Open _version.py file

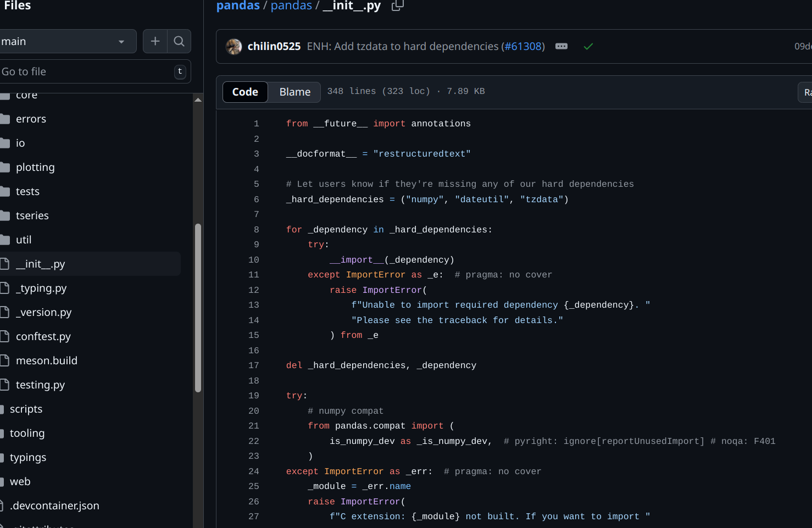43,312
